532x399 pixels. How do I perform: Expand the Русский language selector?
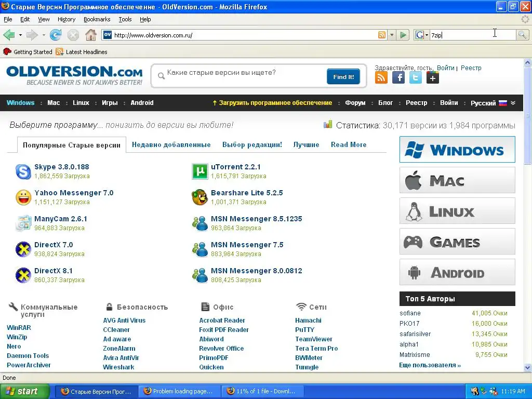coord(493,103)
